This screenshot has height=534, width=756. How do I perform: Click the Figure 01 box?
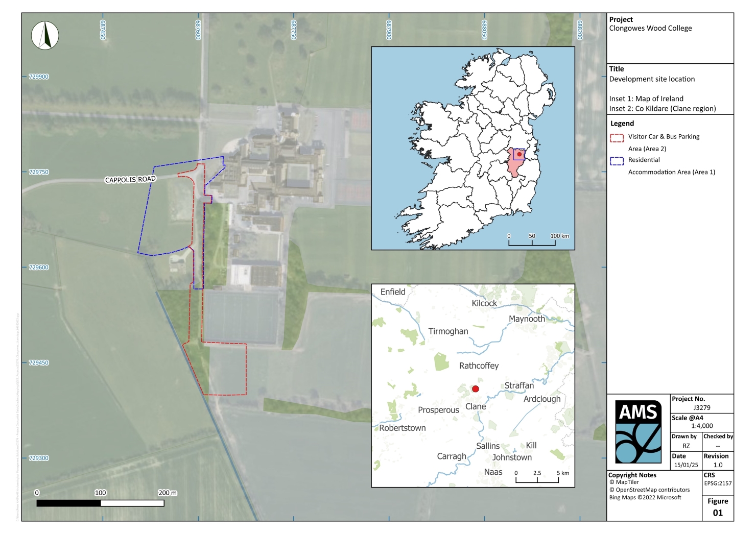718,508
